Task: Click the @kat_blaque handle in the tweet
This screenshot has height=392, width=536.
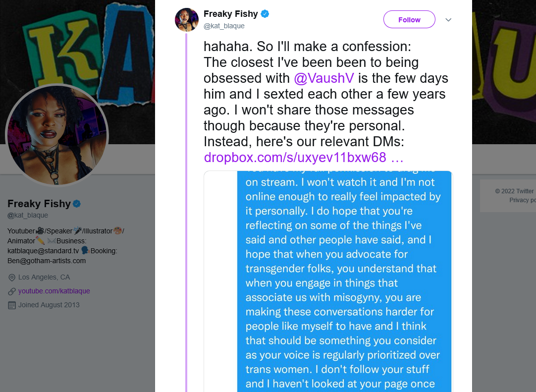Action: coord(224,26)
